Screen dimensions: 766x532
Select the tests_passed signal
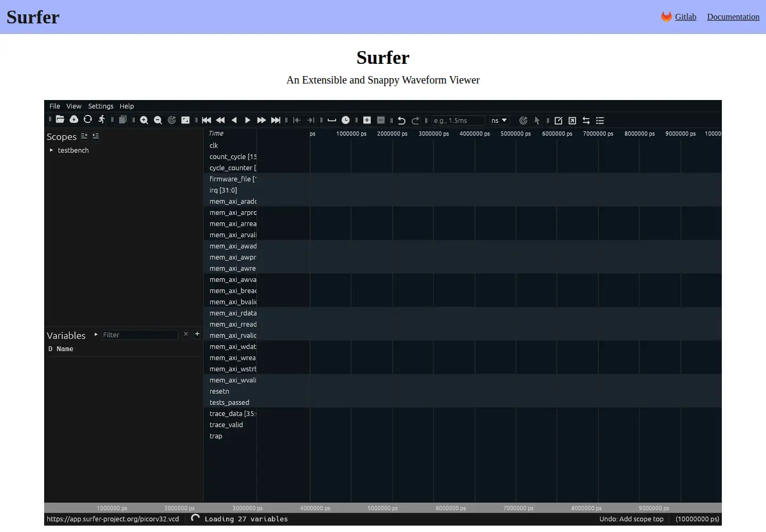[x=229, y=403]
